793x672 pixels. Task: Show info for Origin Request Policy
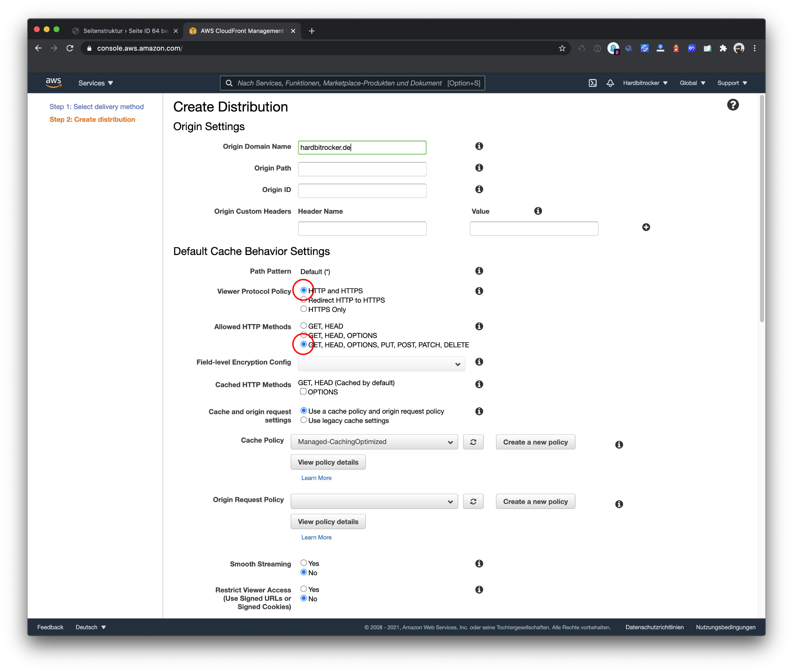pos(619,504)
